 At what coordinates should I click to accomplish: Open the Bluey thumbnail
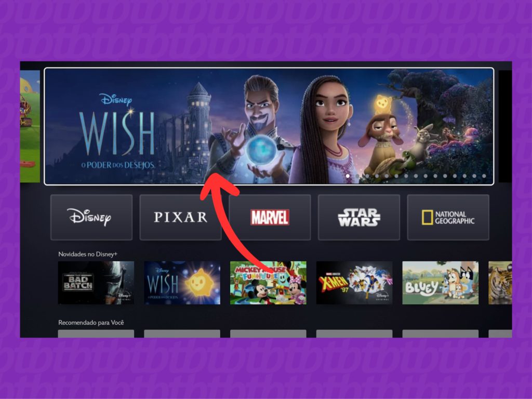click(x=441, y=283)
